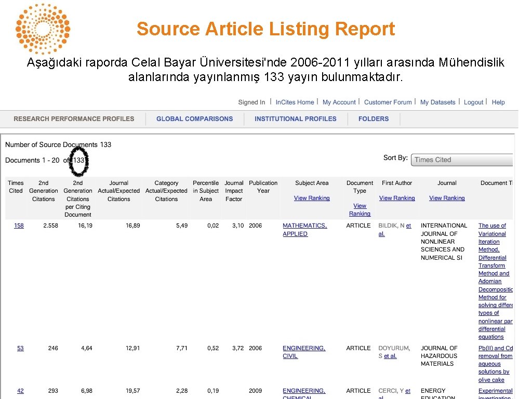The image size is (532, 399).
Task: Open the Engineering, Chemical subject link
Action: [303, 394]
